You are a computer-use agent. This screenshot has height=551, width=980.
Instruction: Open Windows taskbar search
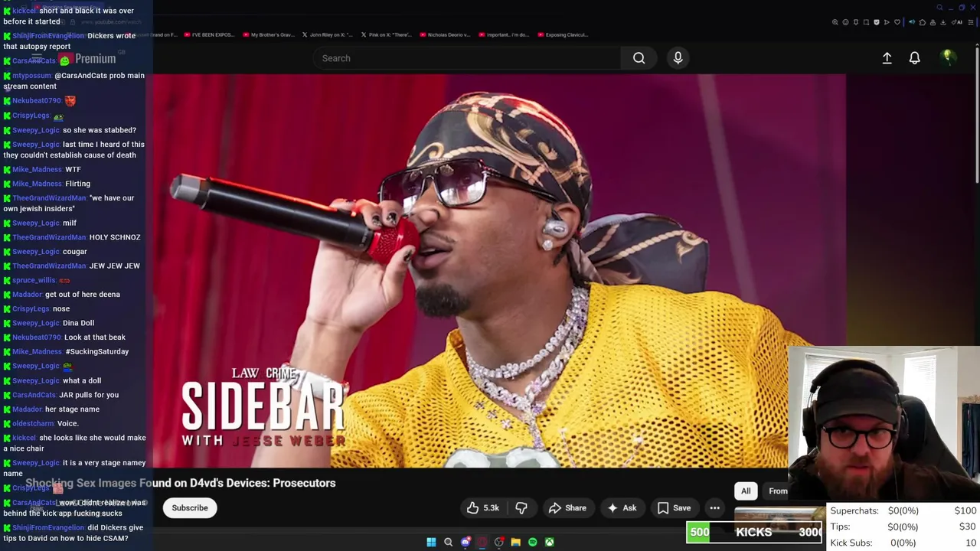click(448, 542)
